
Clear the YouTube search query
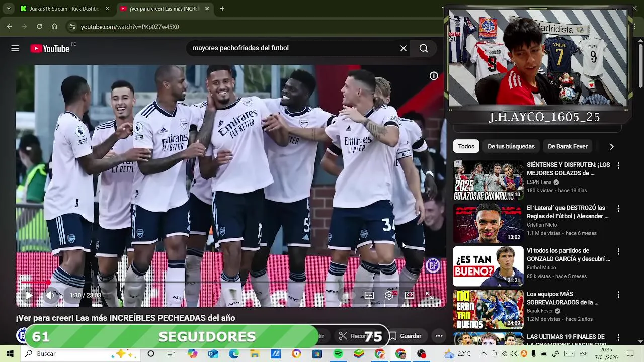(x=404, y=48)
